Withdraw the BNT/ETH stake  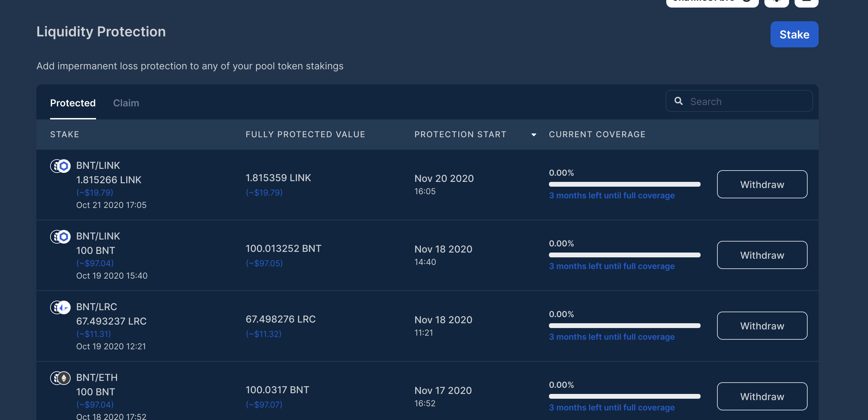click(762, 396)
